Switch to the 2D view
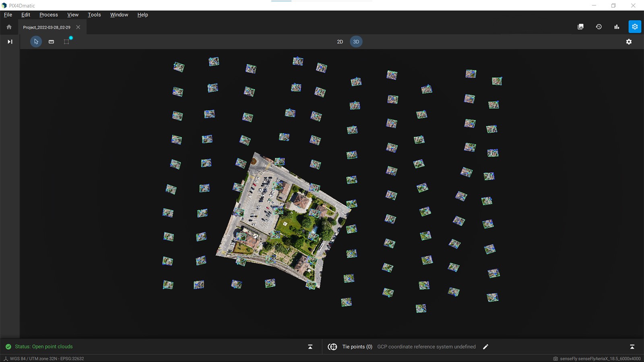Screen dimensions: 644x362 [340, 41]
